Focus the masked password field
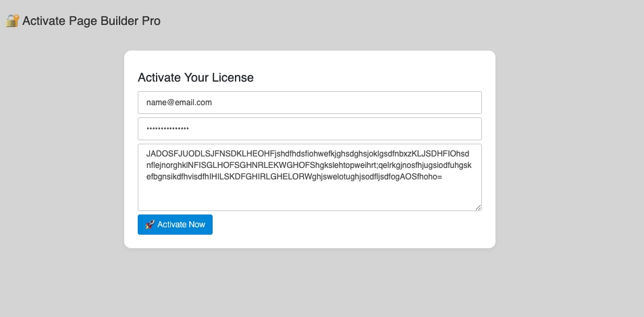Image resolution: width=644 pixels, height=317 pixels. pyautogui.click(x=309, y=129)
